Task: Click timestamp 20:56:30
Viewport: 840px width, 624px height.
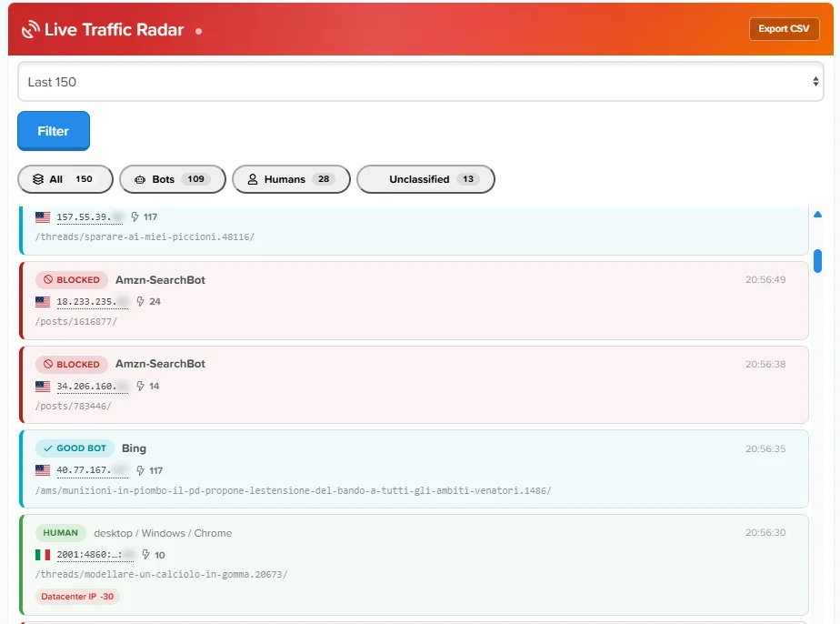Action: [x=765, y=533]
